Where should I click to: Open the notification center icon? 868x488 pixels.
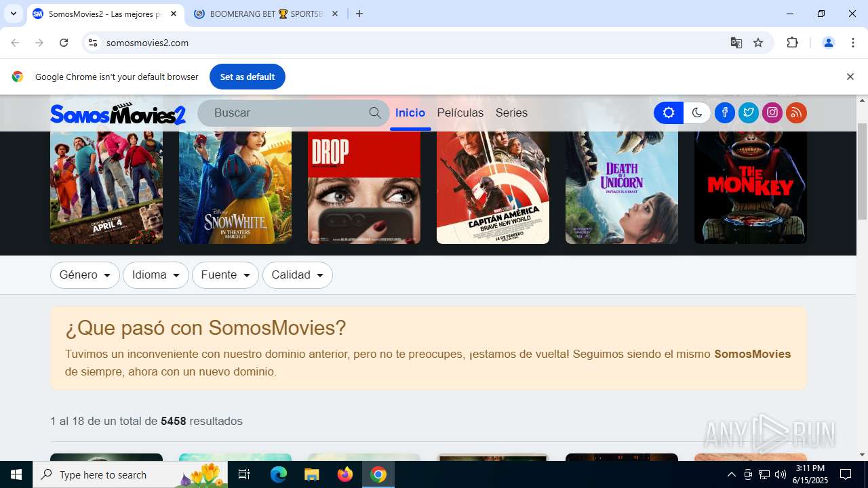pyautogui.click(x=846, y=474)
